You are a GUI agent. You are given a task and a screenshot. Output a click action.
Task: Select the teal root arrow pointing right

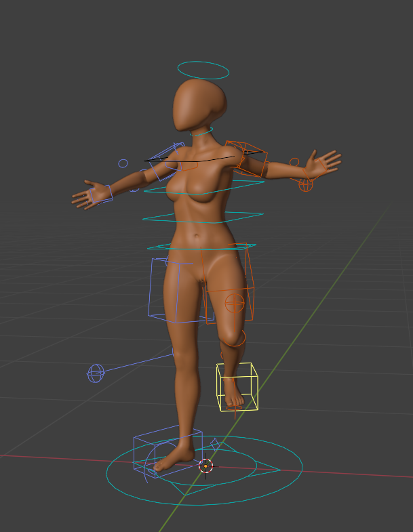click(265, 470)
